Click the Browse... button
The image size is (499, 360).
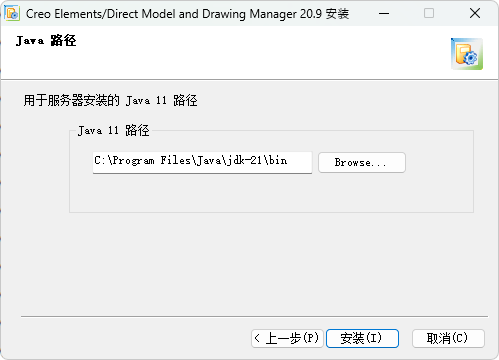(x=362, y=162)
